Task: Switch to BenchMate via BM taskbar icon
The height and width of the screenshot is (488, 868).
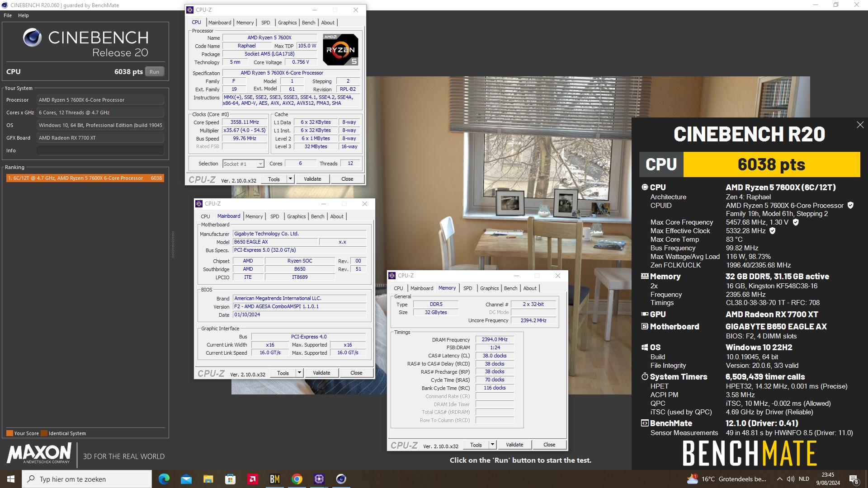Action: (x=275, y=479)
